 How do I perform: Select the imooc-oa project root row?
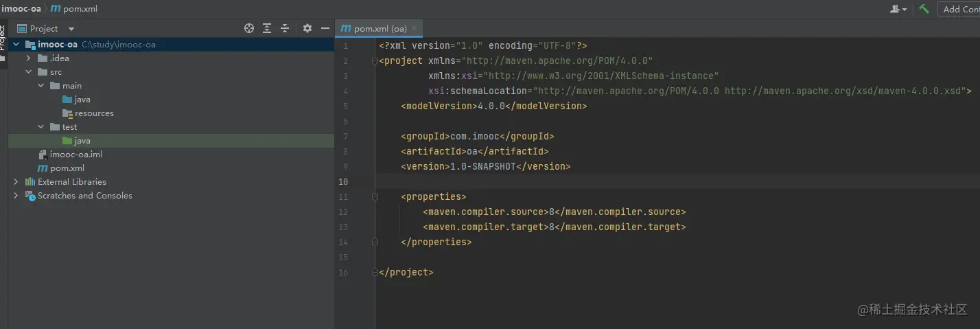pos(171,45)
